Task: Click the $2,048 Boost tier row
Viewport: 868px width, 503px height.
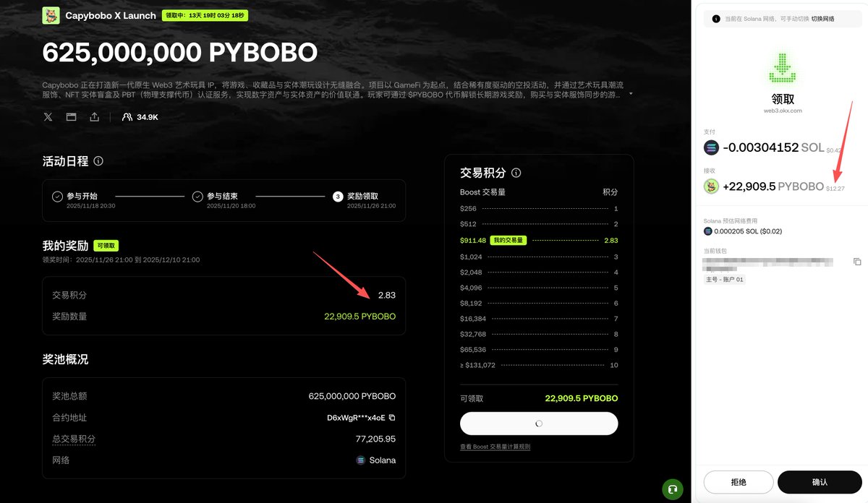Action: point(539,272)
